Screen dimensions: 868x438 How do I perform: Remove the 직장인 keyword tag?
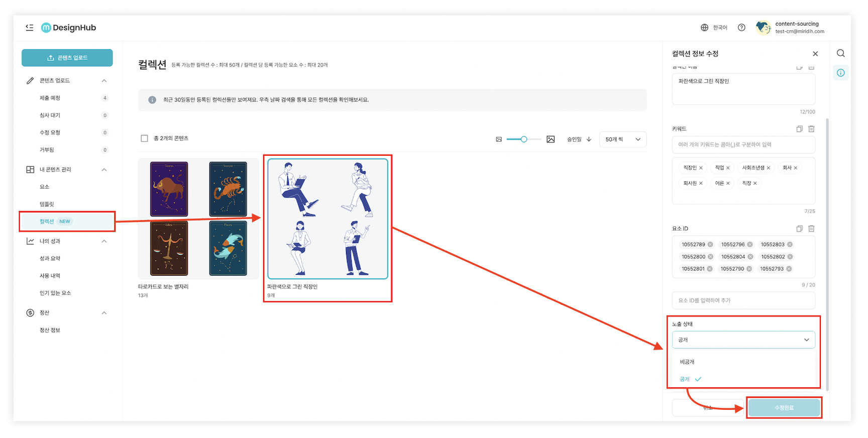pos(701,168)
